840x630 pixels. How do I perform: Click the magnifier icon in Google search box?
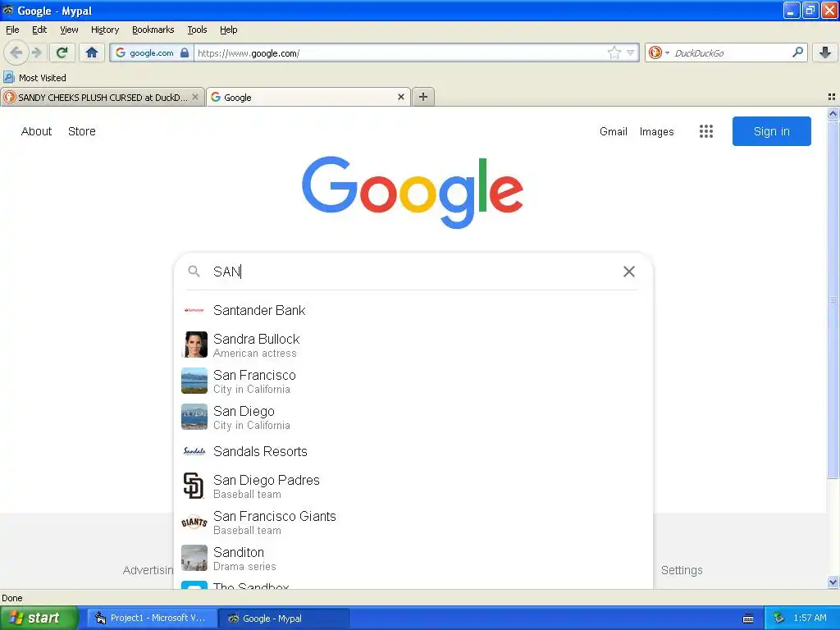pos(194,272)
